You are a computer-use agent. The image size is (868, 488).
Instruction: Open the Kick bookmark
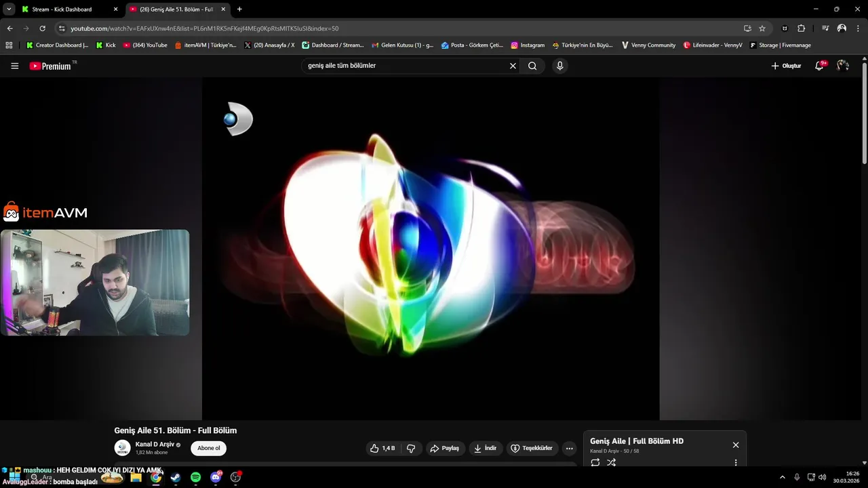tap(106, 45)
